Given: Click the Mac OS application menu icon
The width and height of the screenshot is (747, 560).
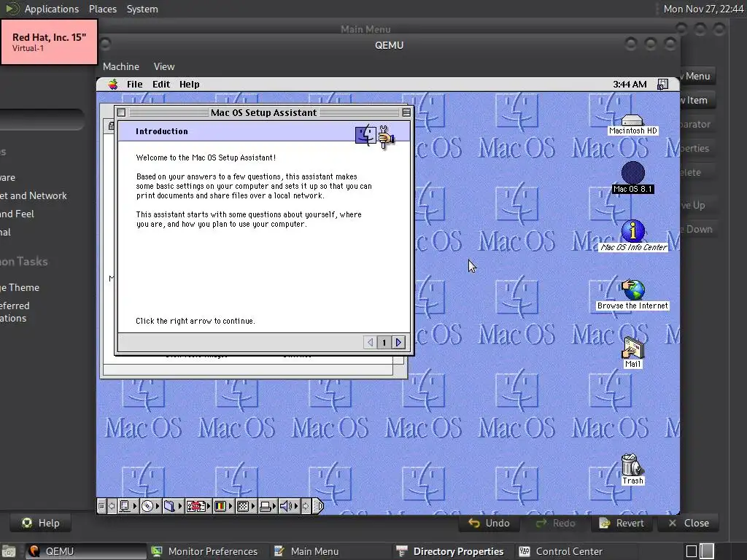Looking at the screenshot, I should point(662,85).
